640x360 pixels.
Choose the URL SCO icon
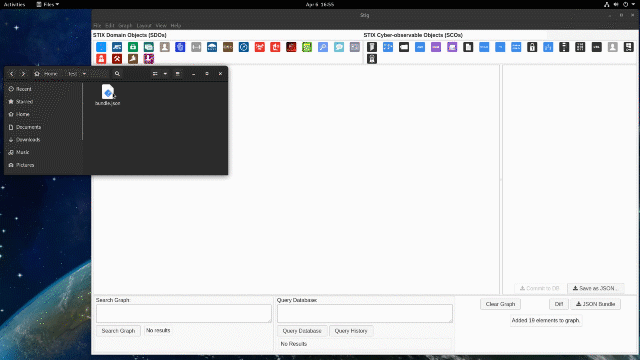(596, 47)
